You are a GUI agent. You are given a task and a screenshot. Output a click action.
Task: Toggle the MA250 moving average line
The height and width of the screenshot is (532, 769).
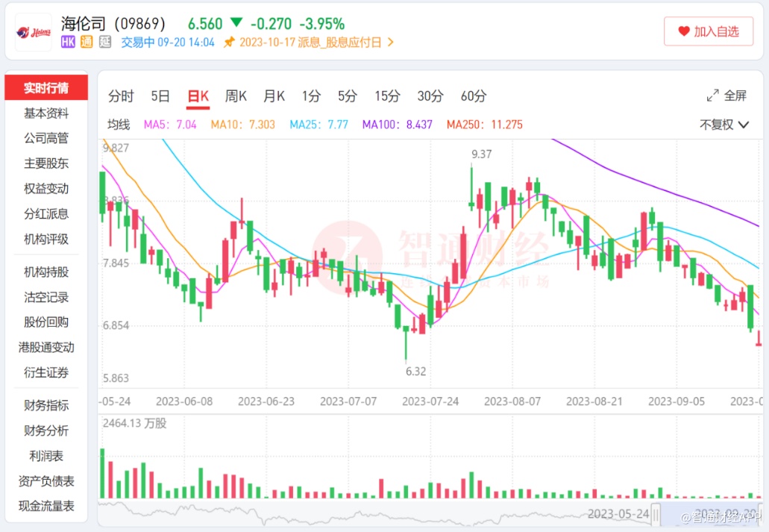[484, 125]
